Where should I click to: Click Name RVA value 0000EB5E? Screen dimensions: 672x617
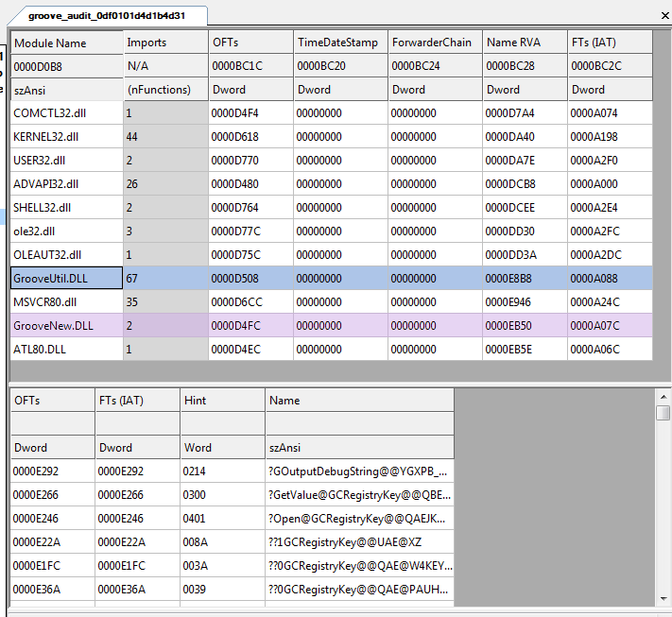click(x=525, y=349)
